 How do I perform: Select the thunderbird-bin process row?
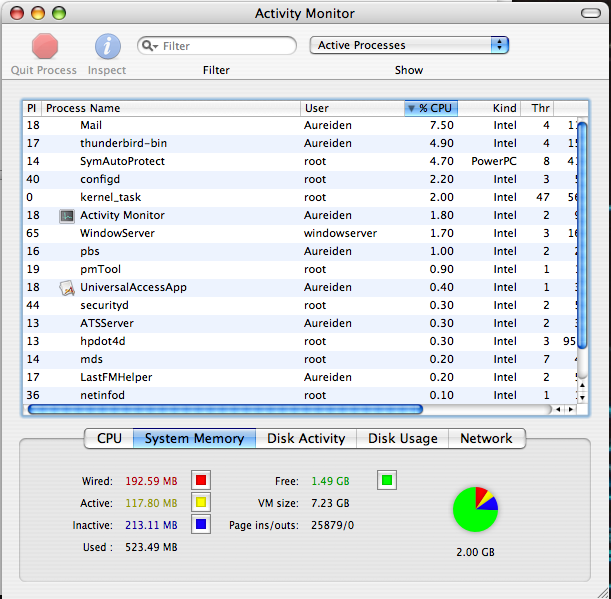tap(300, 143)
